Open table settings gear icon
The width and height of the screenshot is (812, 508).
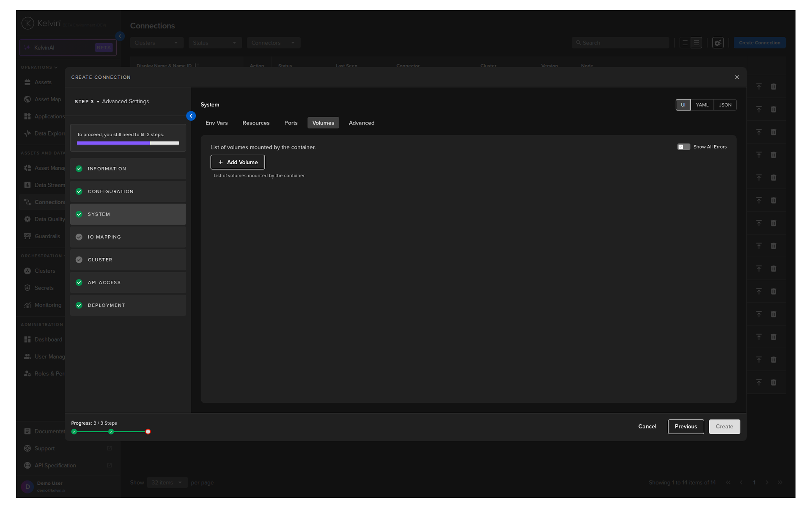pyautogui.click(x=718, y=43)
